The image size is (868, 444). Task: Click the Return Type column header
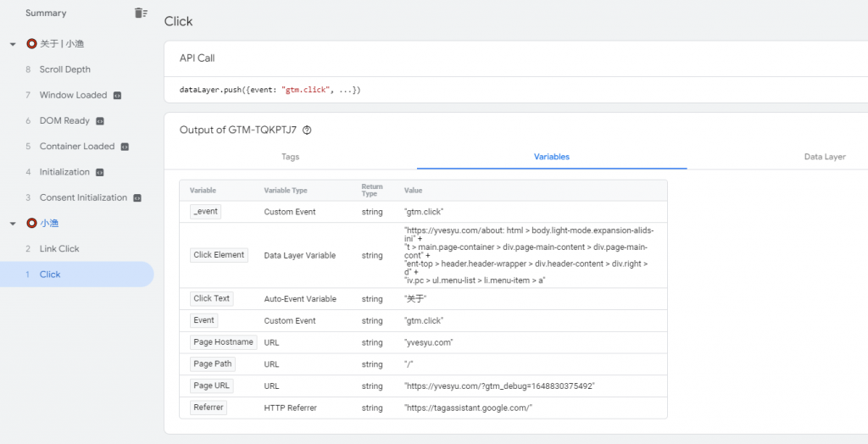pyautogui.click(x=372, y=191)
